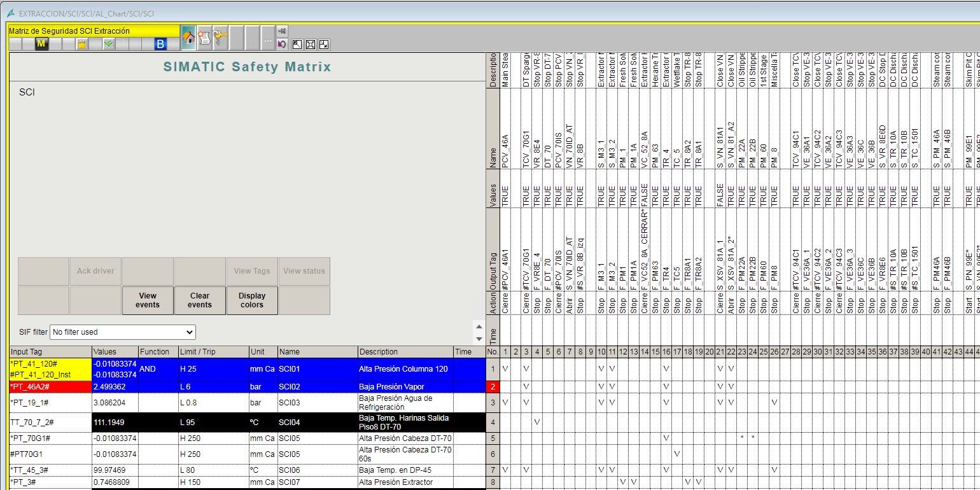Click the Unit column header
The image size is (980, 490).
(263, 352)
